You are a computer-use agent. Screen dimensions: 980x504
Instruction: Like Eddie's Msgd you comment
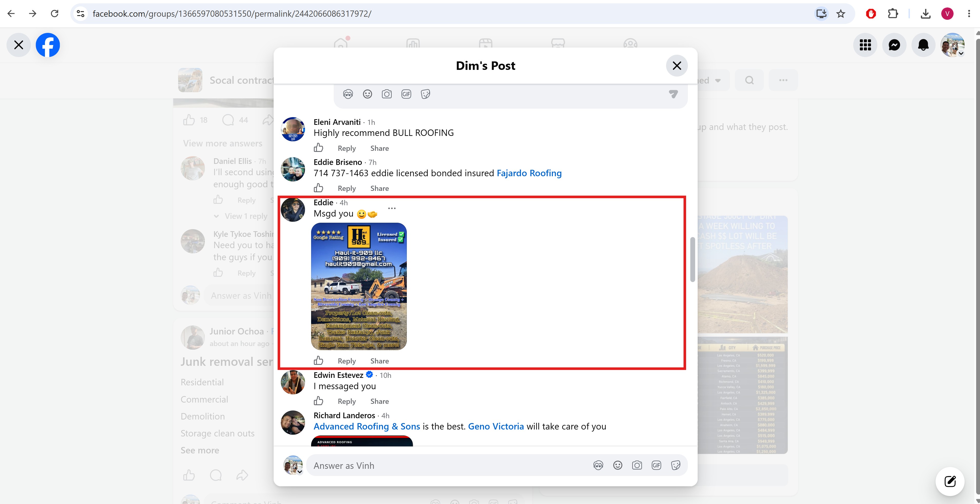coord(319,360)
